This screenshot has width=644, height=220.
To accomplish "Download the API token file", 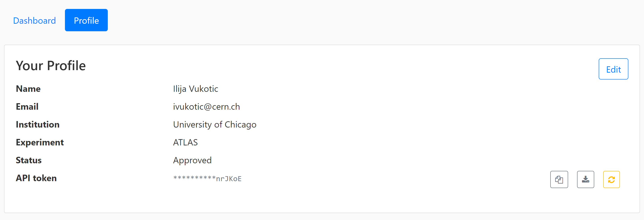I will point(585,179).
